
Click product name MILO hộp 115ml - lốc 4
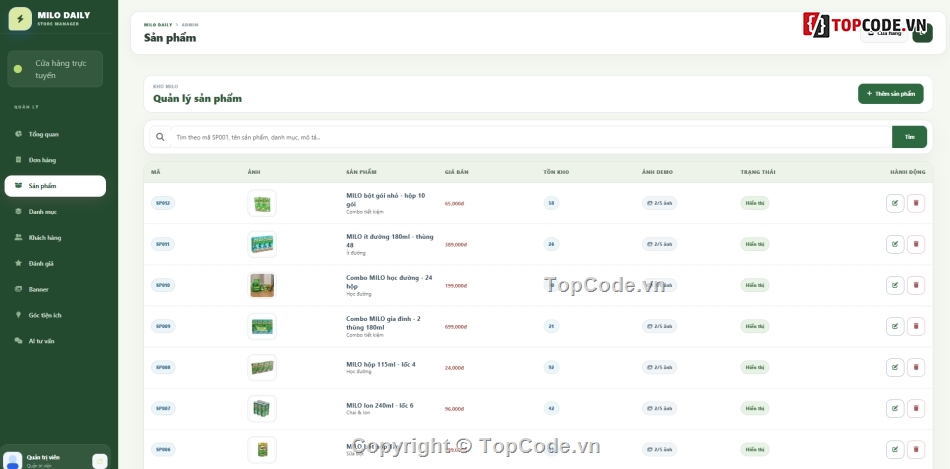click(380, 365)
